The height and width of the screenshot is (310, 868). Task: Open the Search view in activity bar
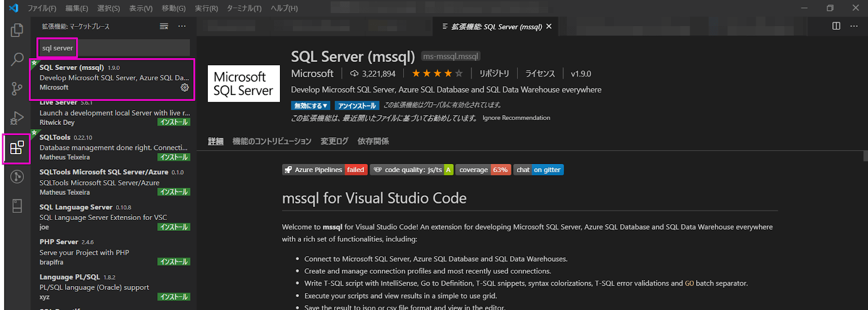(17, 59)
